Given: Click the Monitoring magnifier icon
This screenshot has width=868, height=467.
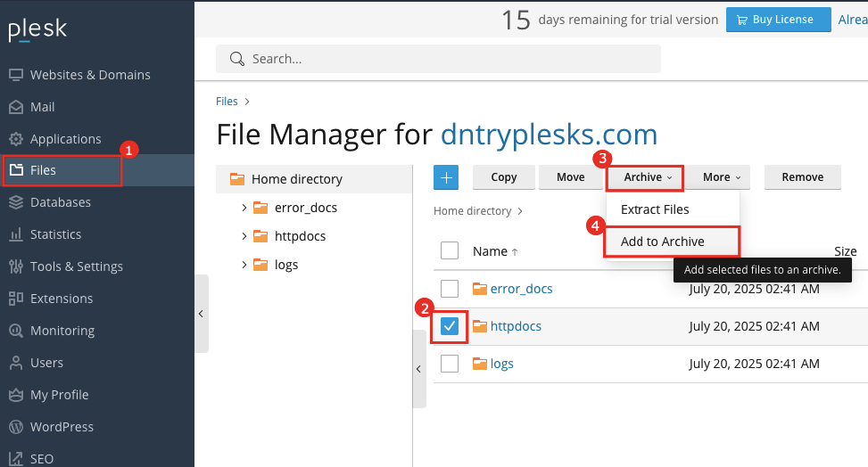Looking at the screenshot, I should pos(16,331).
